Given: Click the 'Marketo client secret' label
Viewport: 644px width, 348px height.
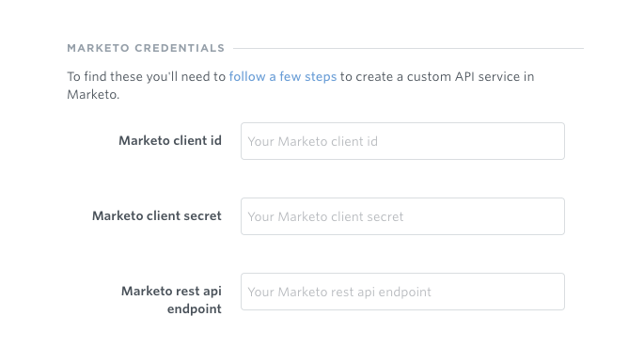Looking at the screenshot, I should click(x=157, y=215).
